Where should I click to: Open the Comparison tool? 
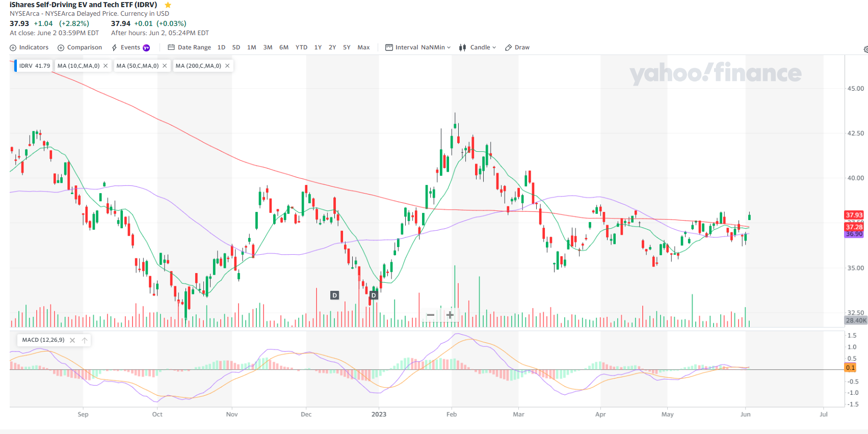pos(80,47)
